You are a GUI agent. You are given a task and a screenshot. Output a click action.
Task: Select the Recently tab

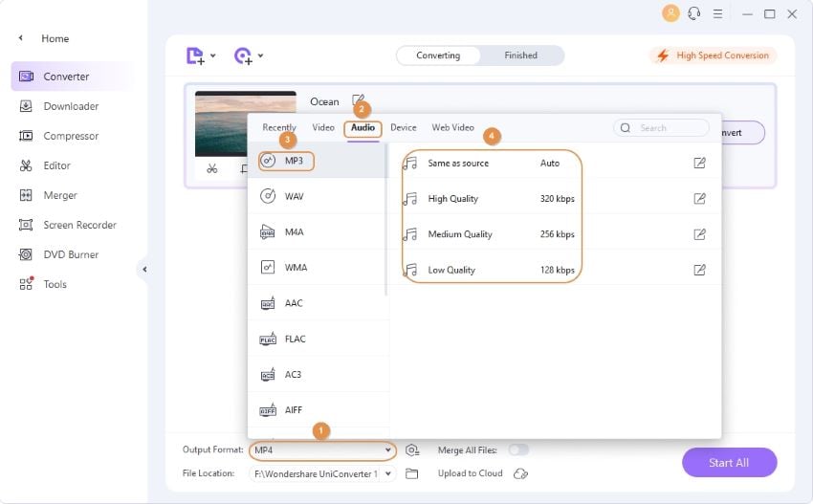coord(279,127)
